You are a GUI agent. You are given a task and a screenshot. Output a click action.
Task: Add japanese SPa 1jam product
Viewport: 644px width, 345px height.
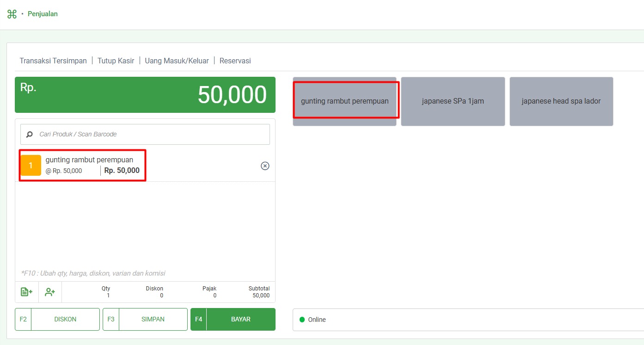[x=453, y=101]
